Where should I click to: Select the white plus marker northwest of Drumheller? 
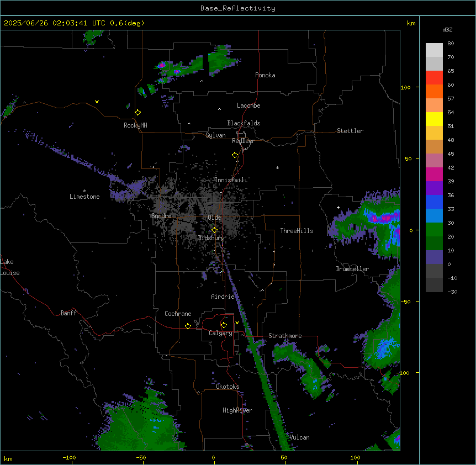(338, 207)
